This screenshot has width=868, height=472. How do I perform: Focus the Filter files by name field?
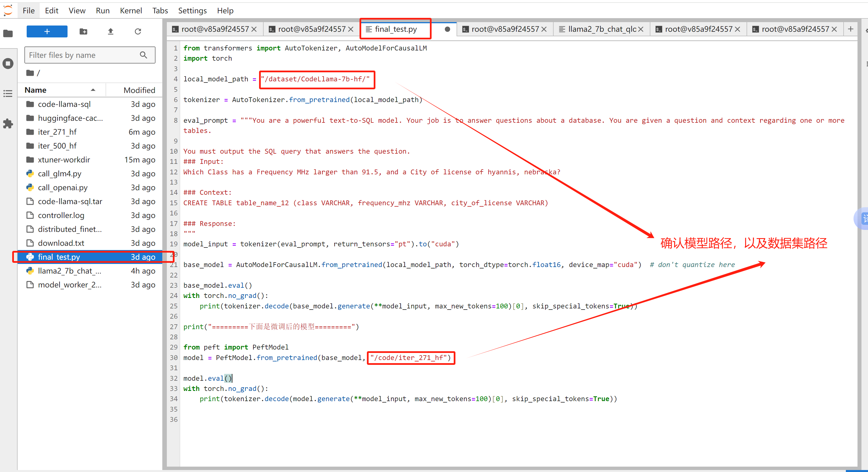90,55
